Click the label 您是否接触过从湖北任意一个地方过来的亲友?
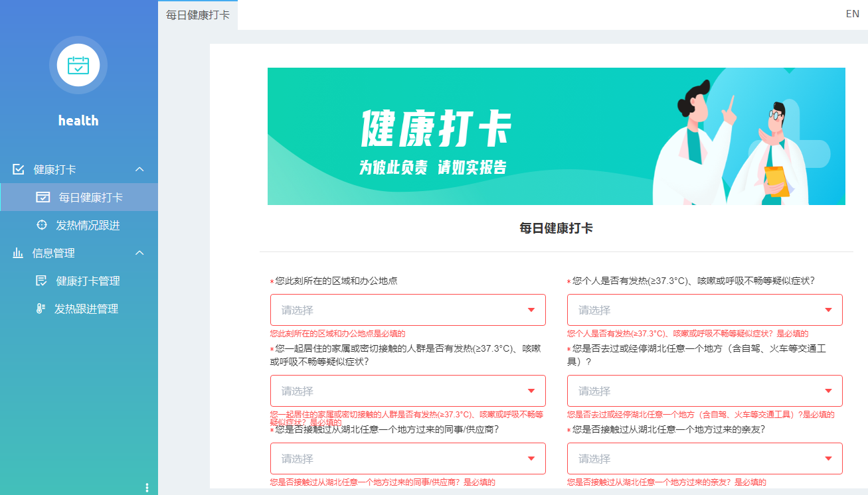Image resolution: width=868 pixels, height=495 pixels. click(669, 429)
